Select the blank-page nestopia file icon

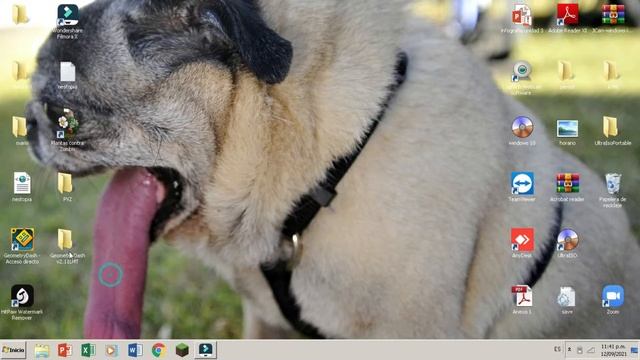(x=67, y=76)
